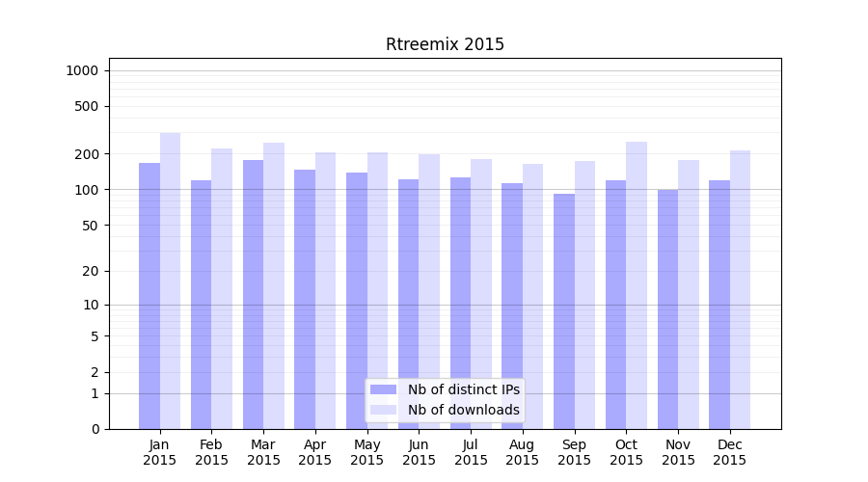Click the 'Jun 2015' x-axis label

[419, 452]
